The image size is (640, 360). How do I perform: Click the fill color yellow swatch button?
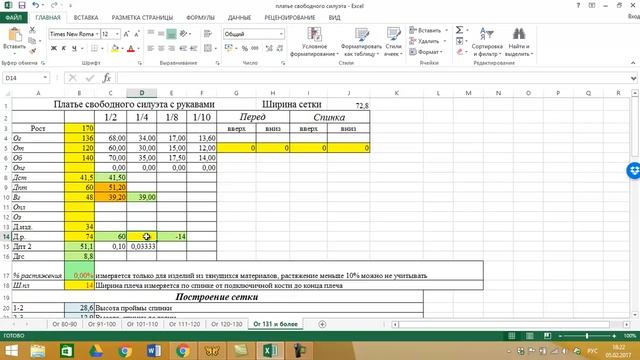click(115, 49)
